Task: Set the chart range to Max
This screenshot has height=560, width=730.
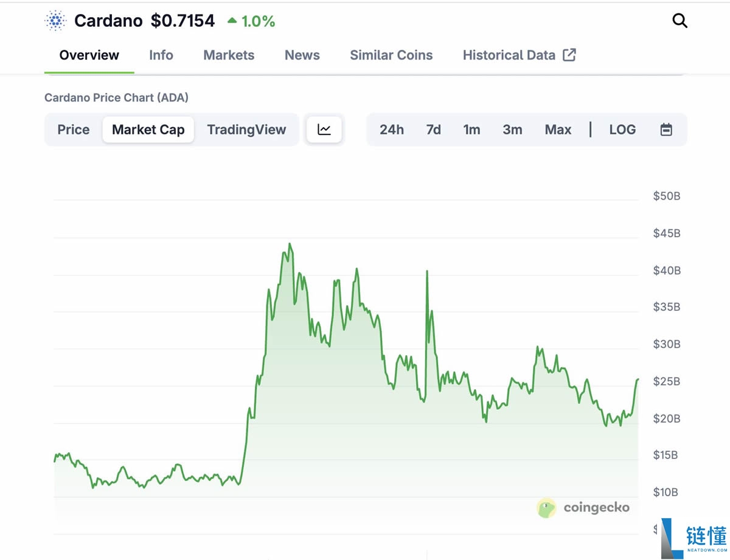Action: [x=558, y=130]
